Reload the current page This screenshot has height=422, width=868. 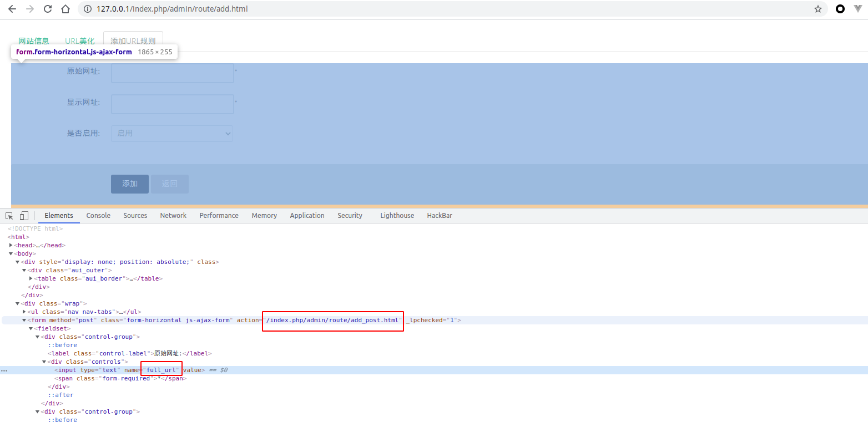tap(48, 9)
